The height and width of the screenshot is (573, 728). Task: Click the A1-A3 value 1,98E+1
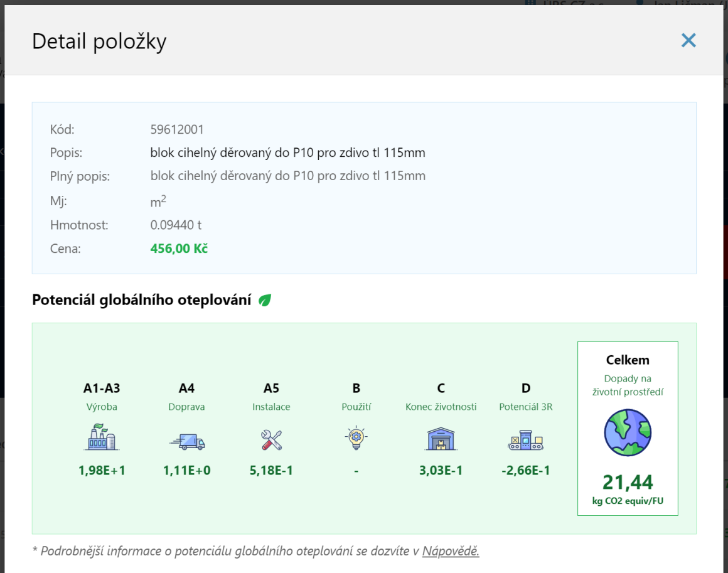pos(102,470)
